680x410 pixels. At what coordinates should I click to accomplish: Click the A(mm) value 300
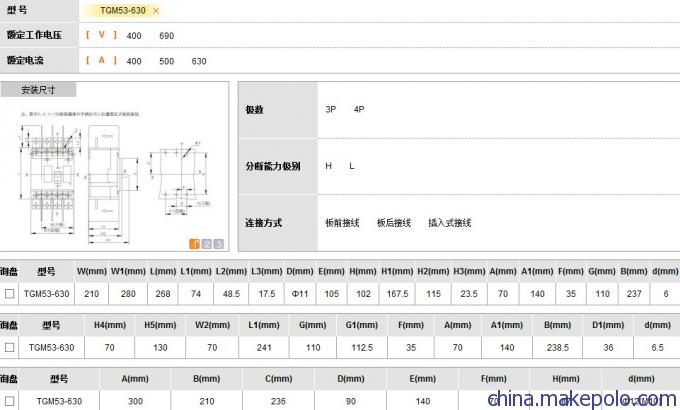pyautogui.click(x=135, y=401)
